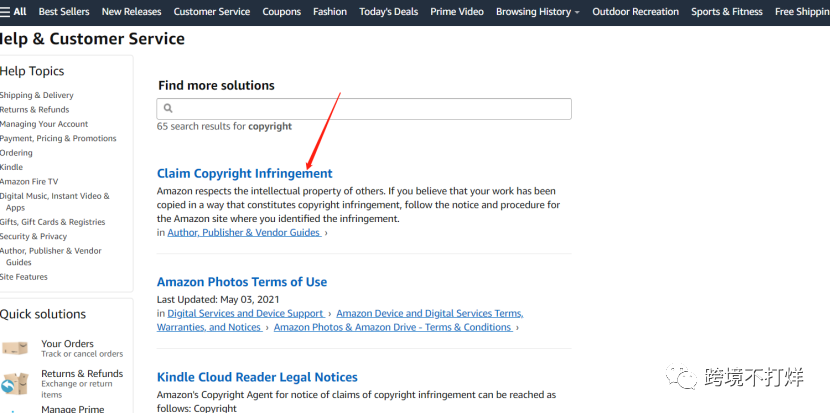Focus the Find more solutions search field

(364, 109)
